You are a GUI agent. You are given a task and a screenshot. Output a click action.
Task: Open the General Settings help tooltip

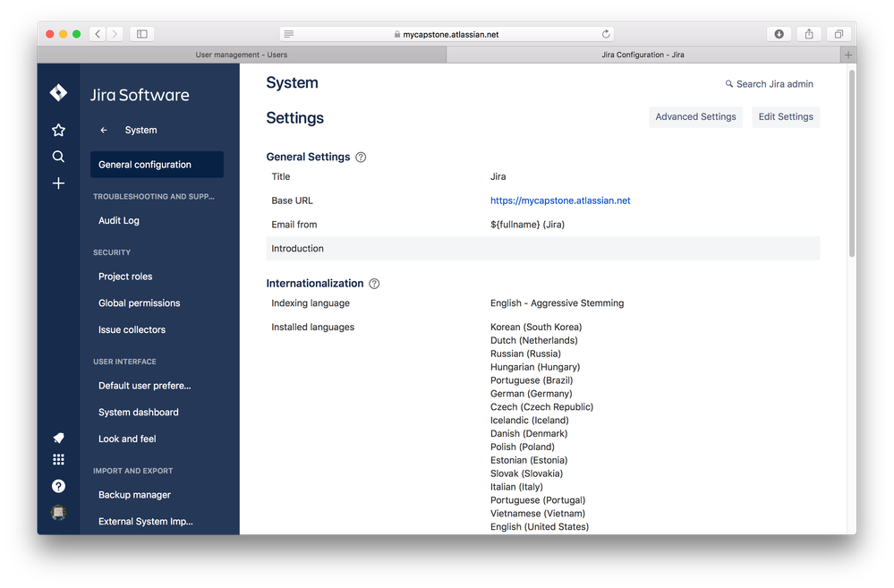pyautogui.click(x=361, y=157)
